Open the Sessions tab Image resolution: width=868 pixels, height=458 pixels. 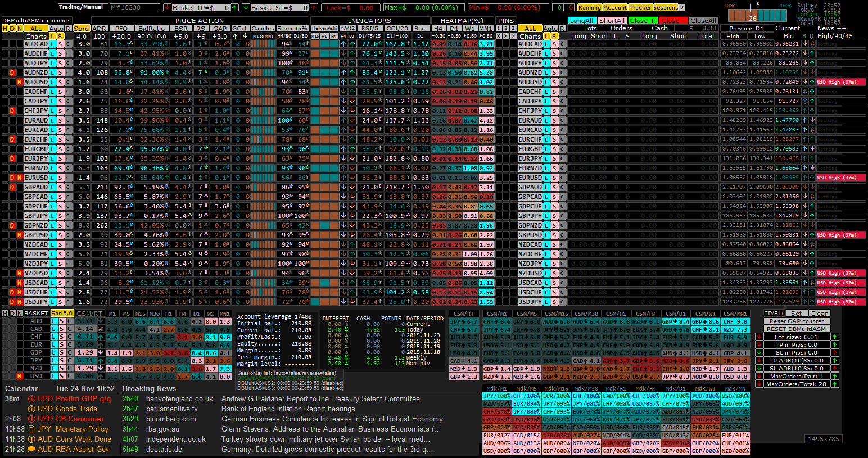(x=666, y=7)
